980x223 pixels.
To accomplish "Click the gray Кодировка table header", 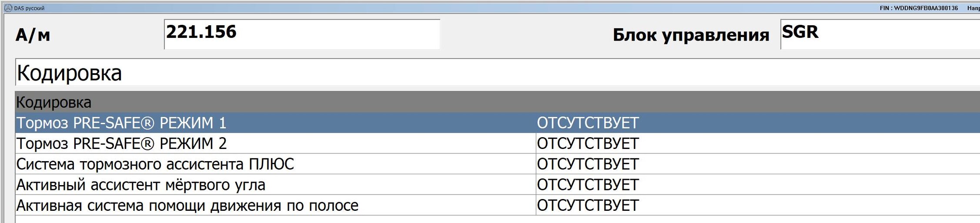I will (x=498, y=102).
